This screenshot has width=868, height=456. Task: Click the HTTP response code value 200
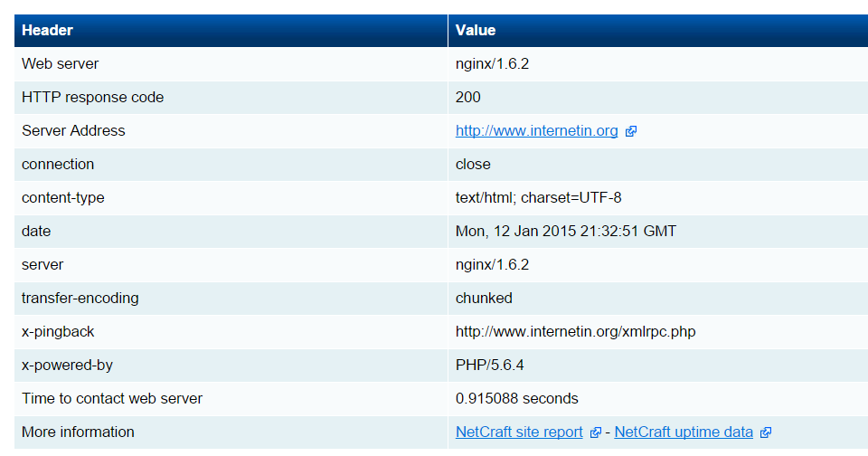click(467, 98)
